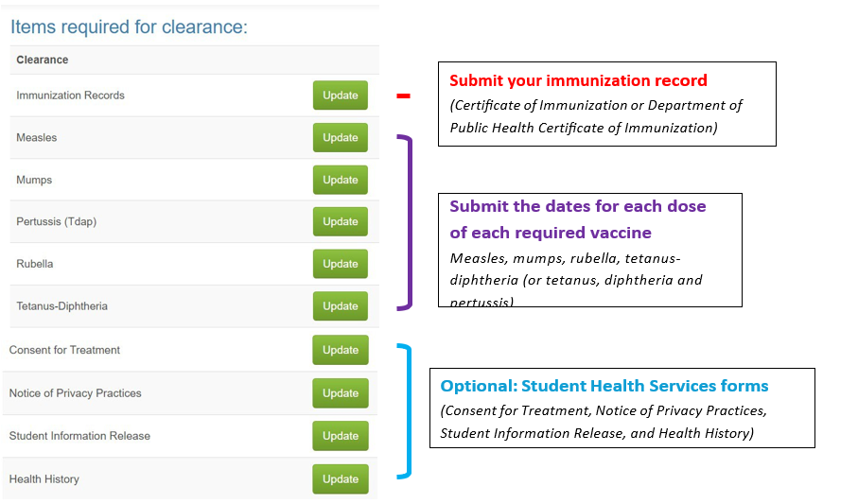Screen dimensions: 858x504
Task: Select the Immunization Records row label
Action: [70, 96]
